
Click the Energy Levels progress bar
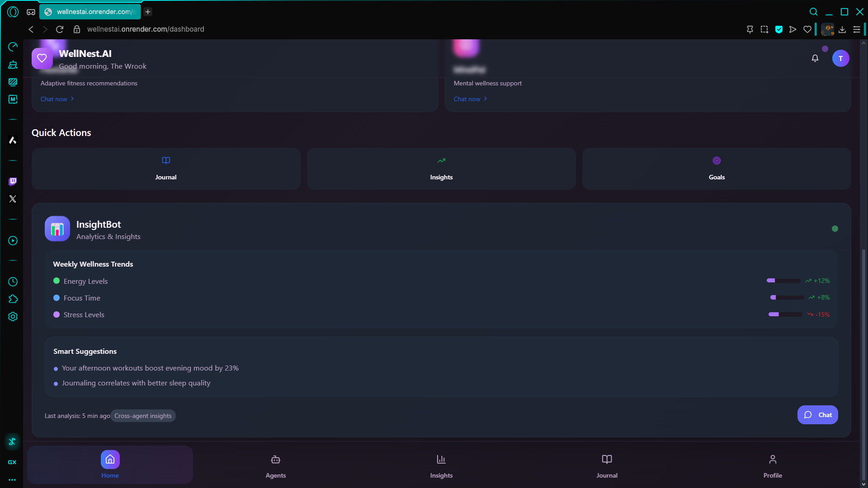783,281
